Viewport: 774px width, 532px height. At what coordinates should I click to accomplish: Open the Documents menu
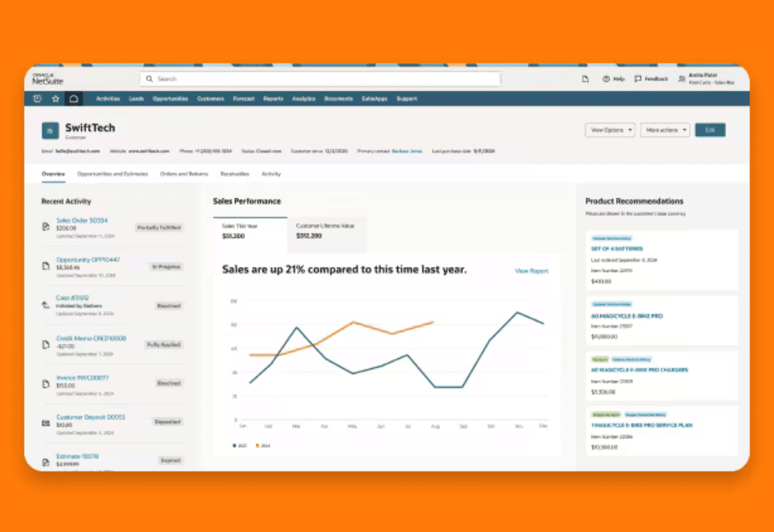[x=339, y=99]
